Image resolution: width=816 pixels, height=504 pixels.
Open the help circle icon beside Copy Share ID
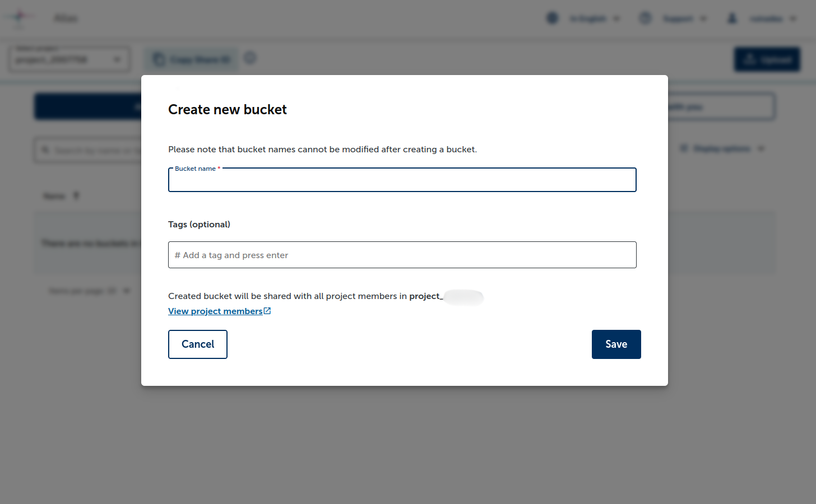coord(250,58)
